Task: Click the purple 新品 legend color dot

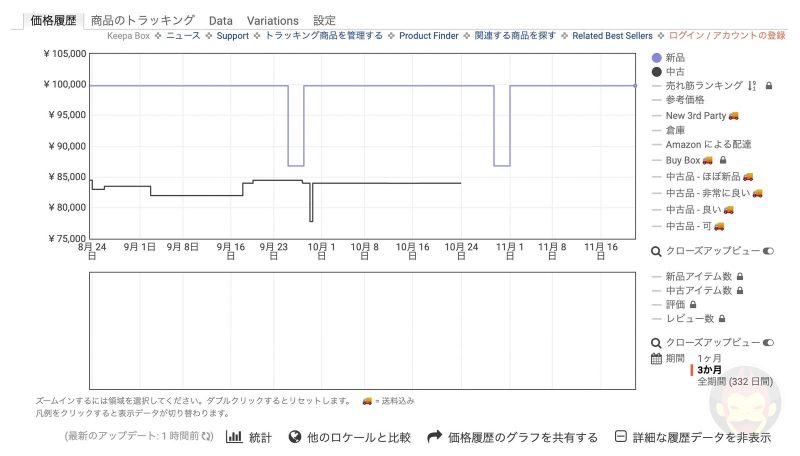Action: click(x=657, y=58)
